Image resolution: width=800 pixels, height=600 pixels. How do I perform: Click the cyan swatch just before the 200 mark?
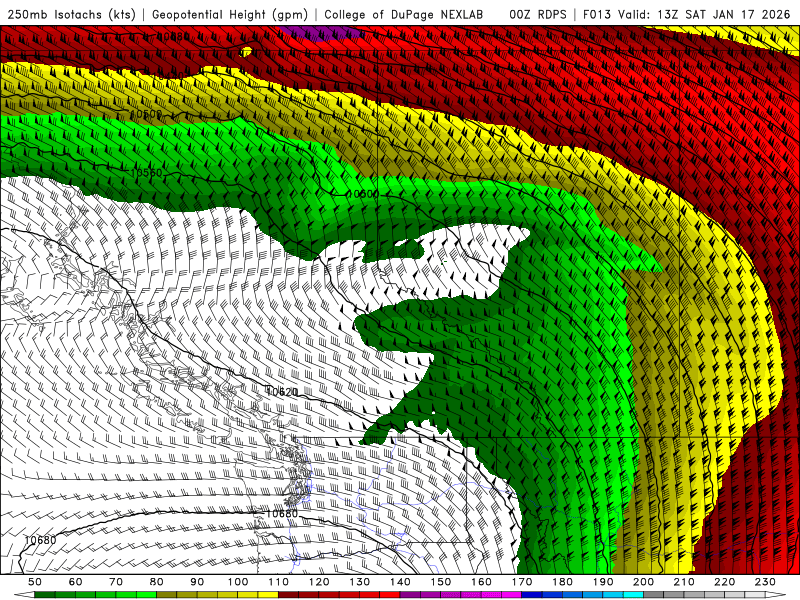[x=634, y=595]
